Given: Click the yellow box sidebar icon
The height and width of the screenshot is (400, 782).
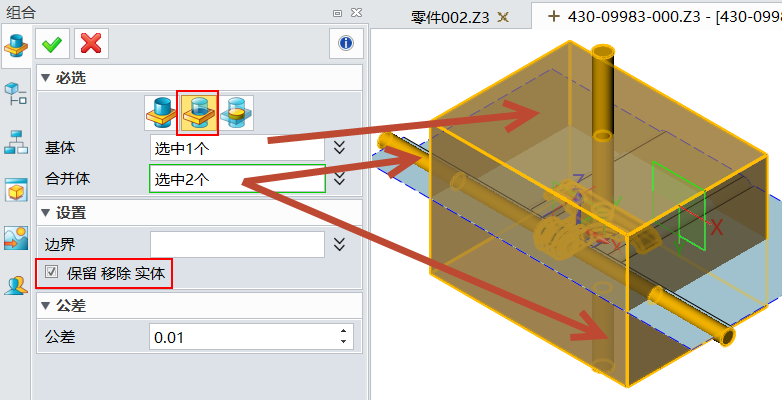Looking at the screenshot, I should coord(16,190).
